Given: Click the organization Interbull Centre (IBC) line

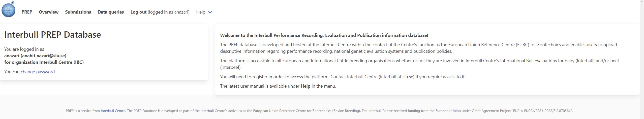Looking at the screenshot, I should (x=44, y=62).
